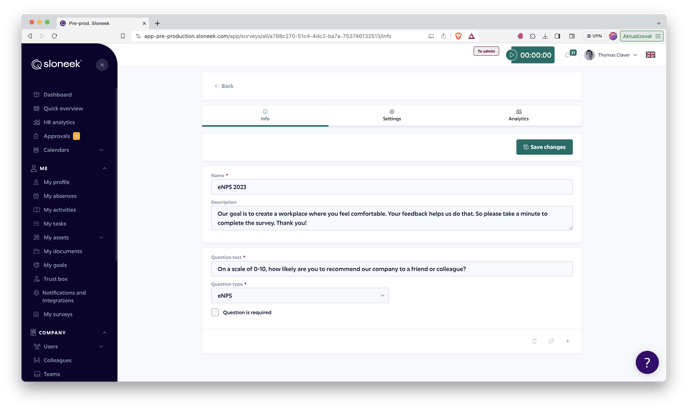This screenshot has height=410, width=688.
Task: Switch to the Info tab
Action: 265,115
